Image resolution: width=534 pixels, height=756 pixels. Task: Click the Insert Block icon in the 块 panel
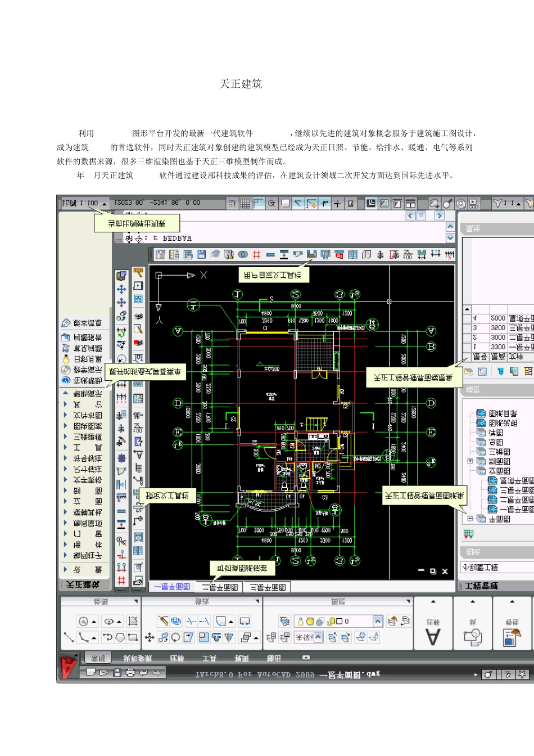coord(473,636)
